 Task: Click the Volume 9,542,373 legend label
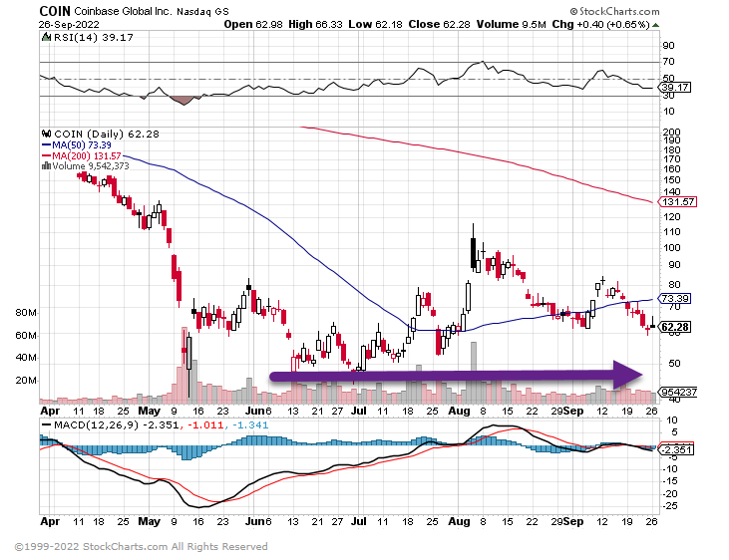coord(91,166)
